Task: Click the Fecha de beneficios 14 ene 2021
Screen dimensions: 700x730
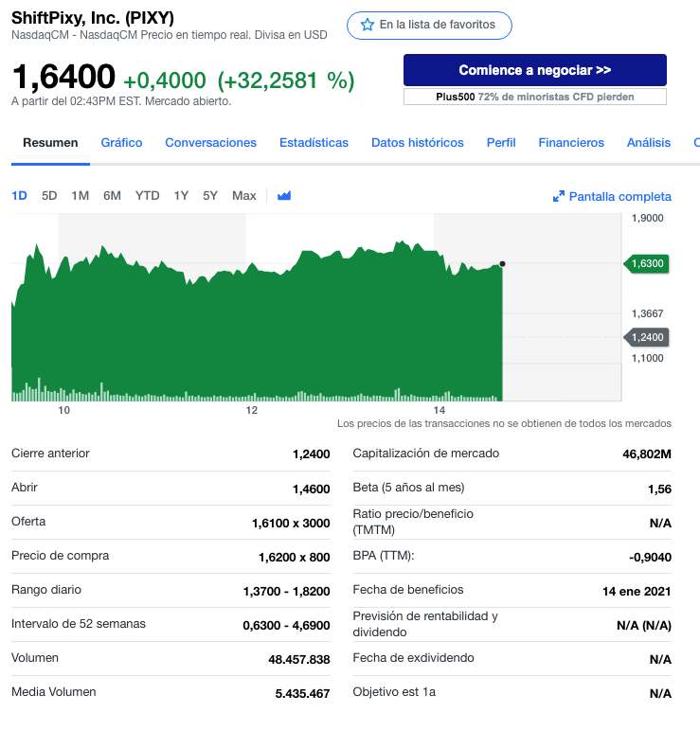Action: point(637,591)
